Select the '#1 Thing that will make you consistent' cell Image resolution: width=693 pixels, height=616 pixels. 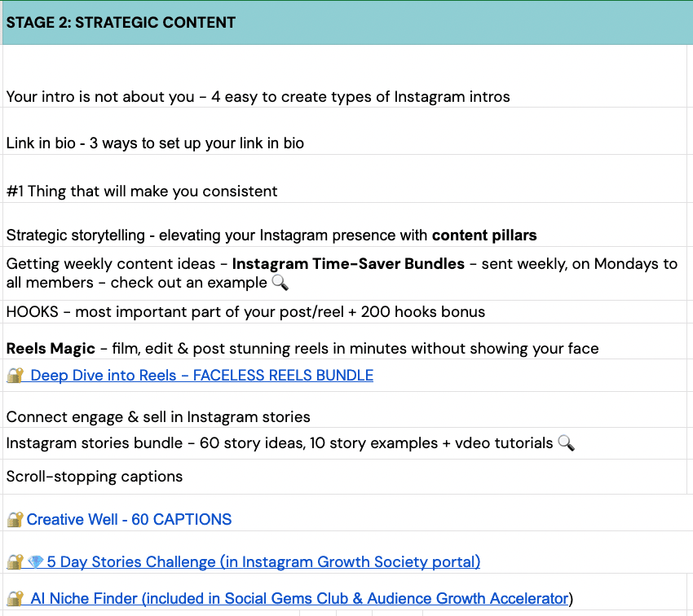142,191
